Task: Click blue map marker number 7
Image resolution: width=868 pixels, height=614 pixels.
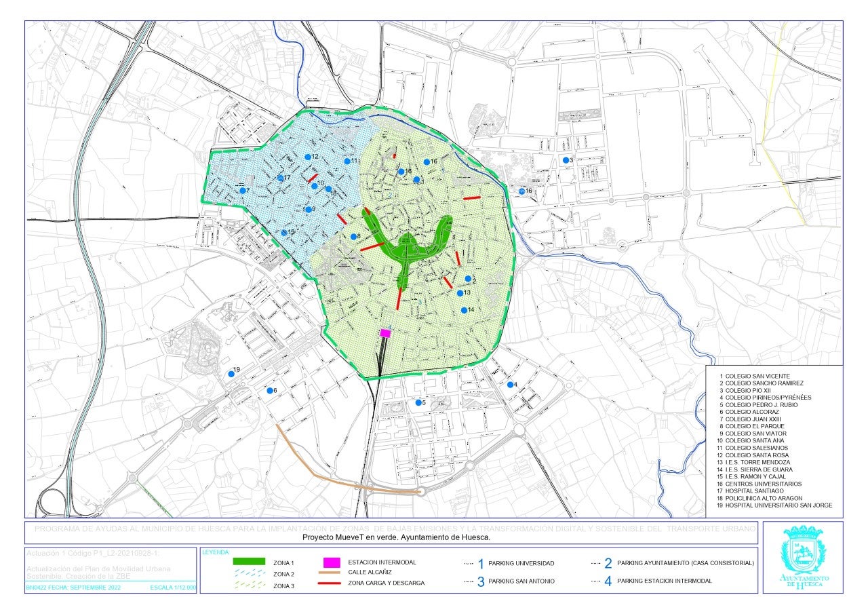Action: coord(243,191)
